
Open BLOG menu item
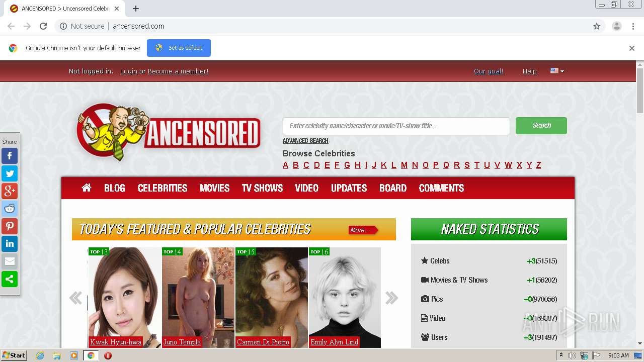(115, 188)
